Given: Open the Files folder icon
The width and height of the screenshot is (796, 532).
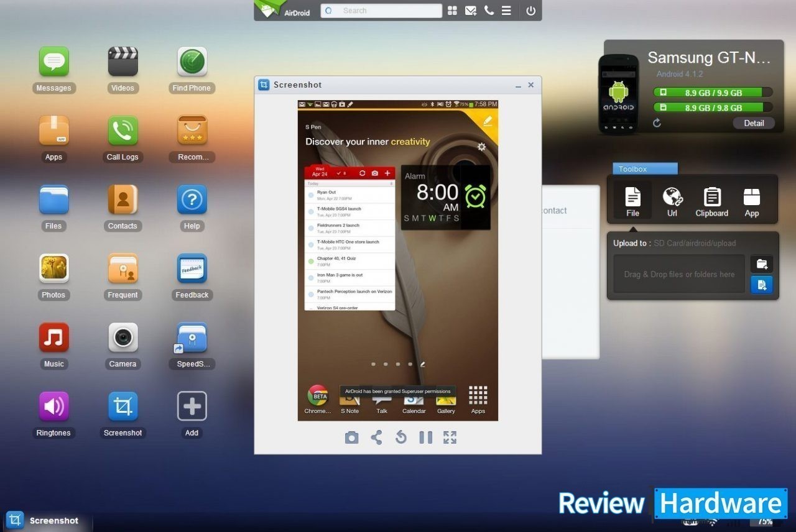Looking at the screenshot, I should (54, 199).
